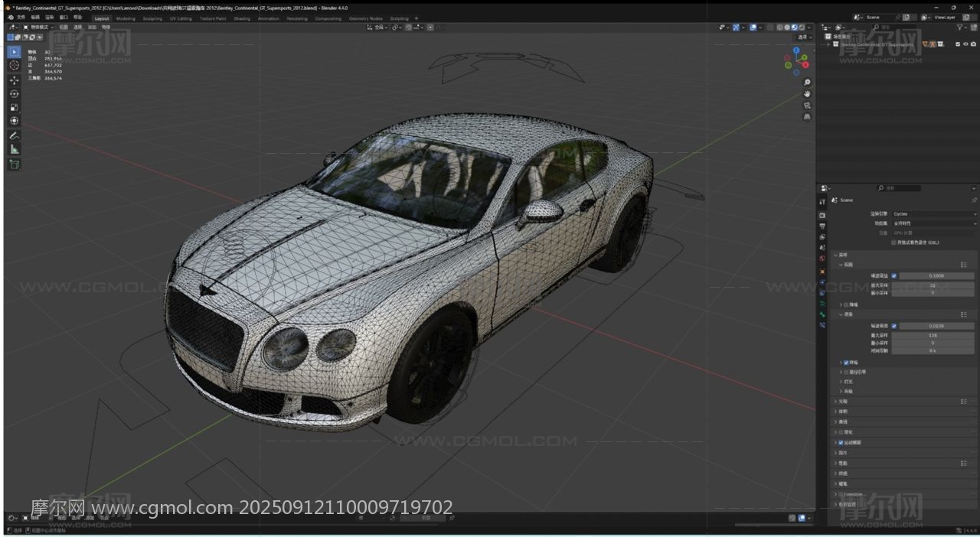The width and height of the screenshot is (980, 537).
Task: Switch to wireframe viewport shading
Action: pos(780,28)
